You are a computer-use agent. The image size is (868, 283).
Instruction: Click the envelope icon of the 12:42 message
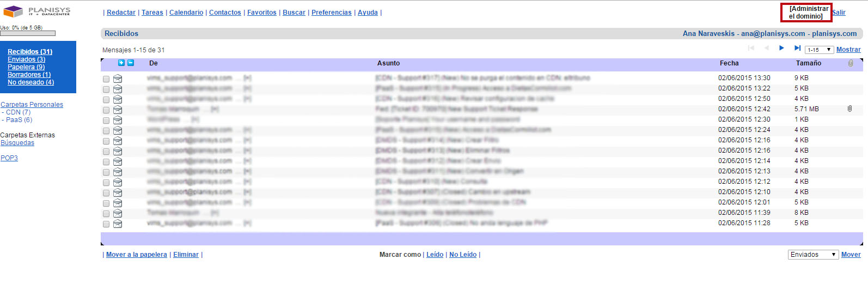click(x=118, y=110)
